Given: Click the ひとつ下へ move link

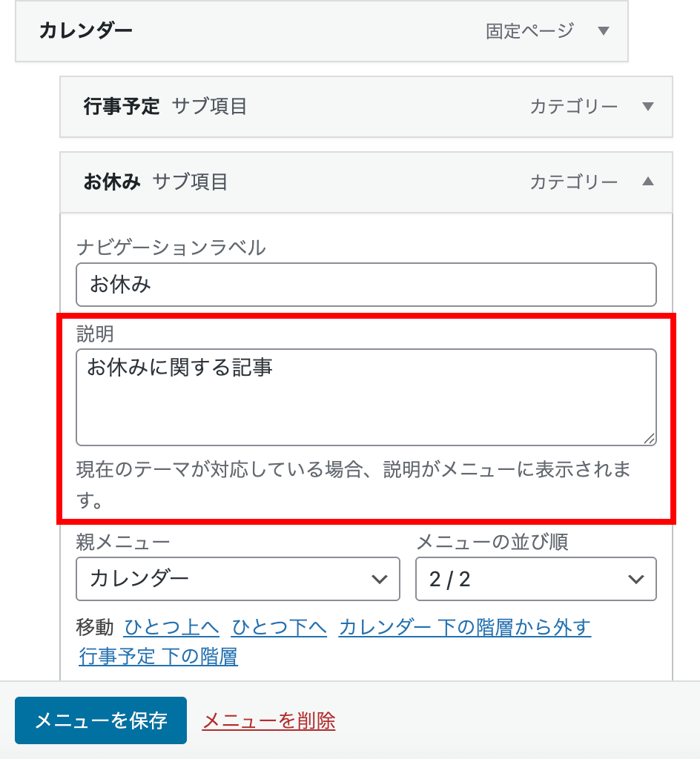Looking at the screenshot, I should pos(279,628).
